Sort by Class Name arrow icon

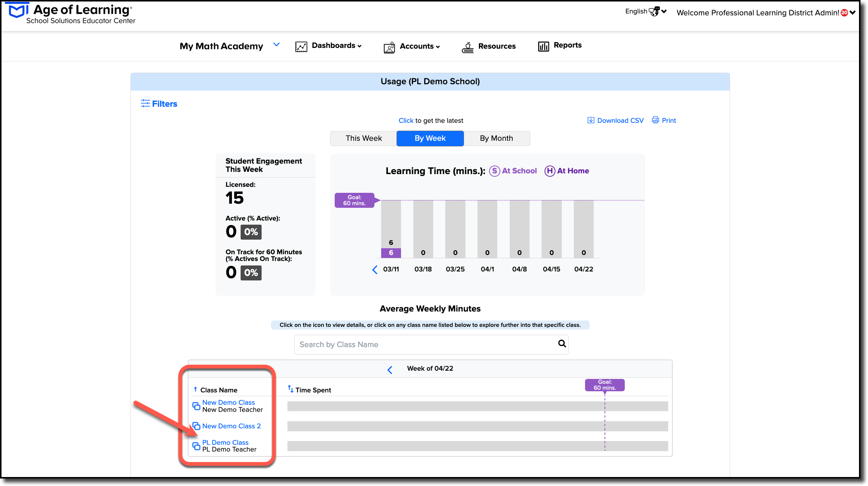(x=195, y=389)
